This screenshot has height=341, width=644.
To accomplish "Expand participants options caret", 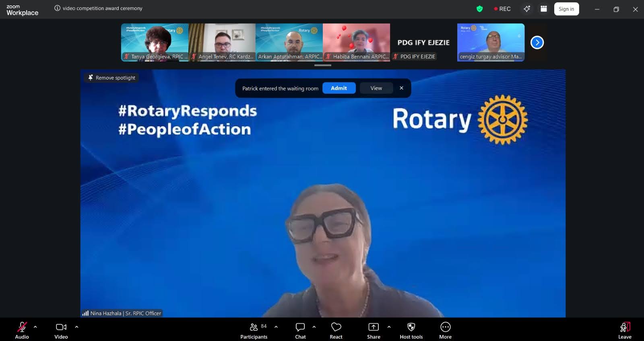I will [276, 327].
